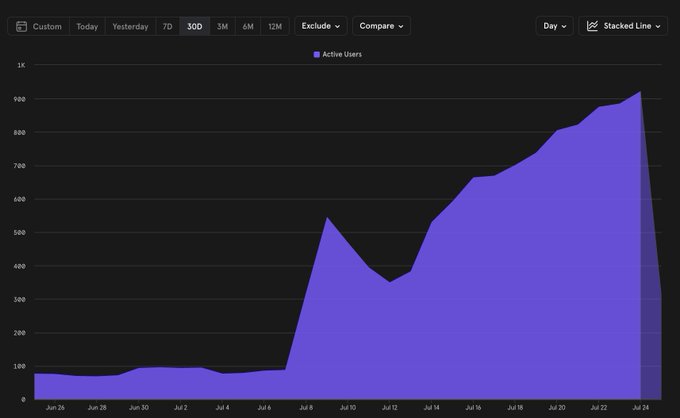
Task: Click the Jul 2 x-axis label
Action: click(180, 408)
